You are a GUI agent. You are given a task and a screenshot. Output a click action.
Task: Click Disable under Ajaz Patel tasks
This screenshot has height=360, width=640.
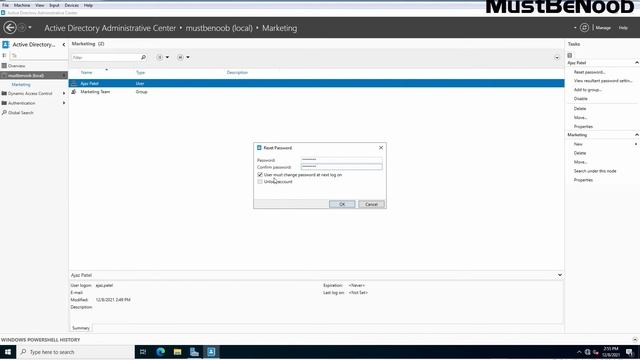(580, 99)
